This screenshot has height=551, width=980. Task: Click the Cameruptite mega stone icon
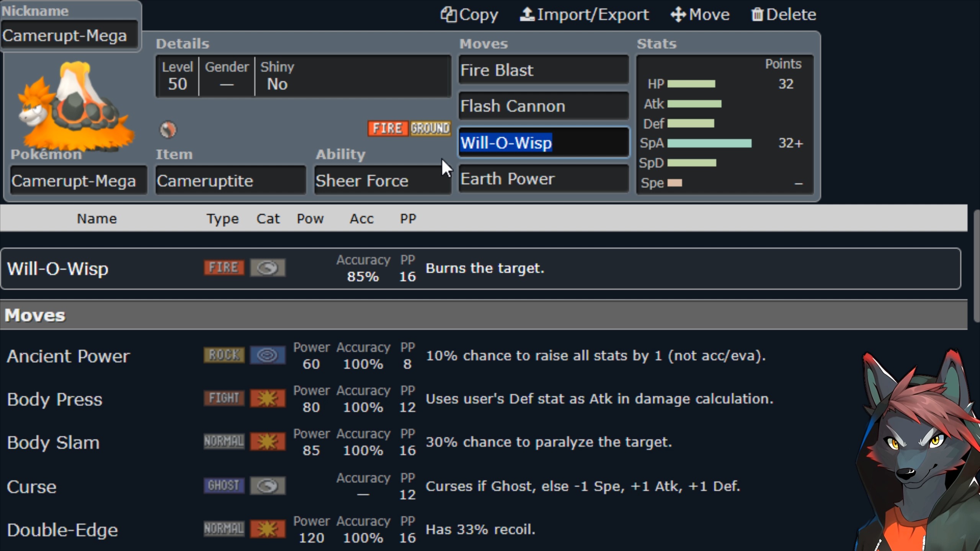click(168, 129)
